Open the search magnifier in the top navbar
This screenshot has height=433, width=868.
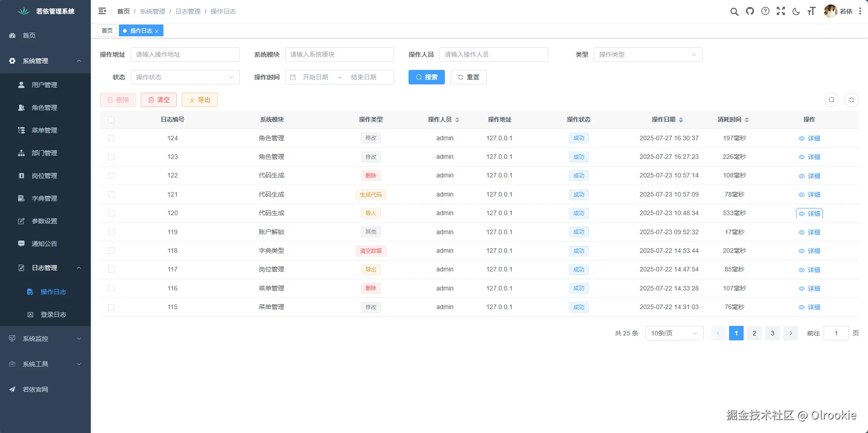(x=734, y=11)
